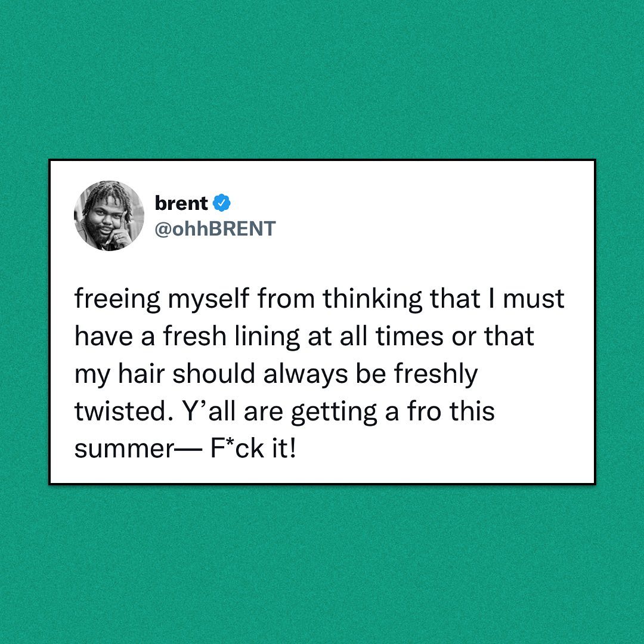Click the word "freeing" in the tweet

point(117,299)
